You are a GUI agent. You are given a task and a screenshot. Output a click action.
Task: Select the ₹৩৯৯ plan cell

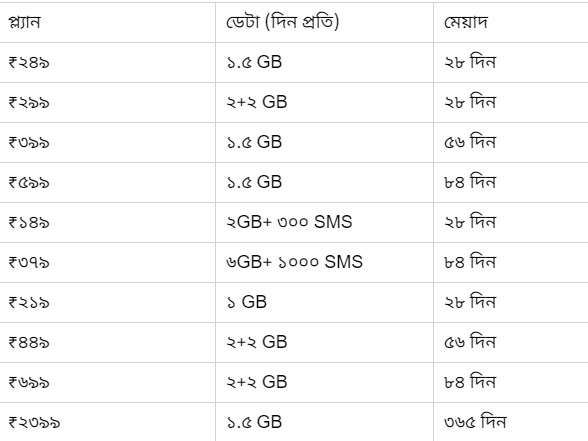coord(107,142)
